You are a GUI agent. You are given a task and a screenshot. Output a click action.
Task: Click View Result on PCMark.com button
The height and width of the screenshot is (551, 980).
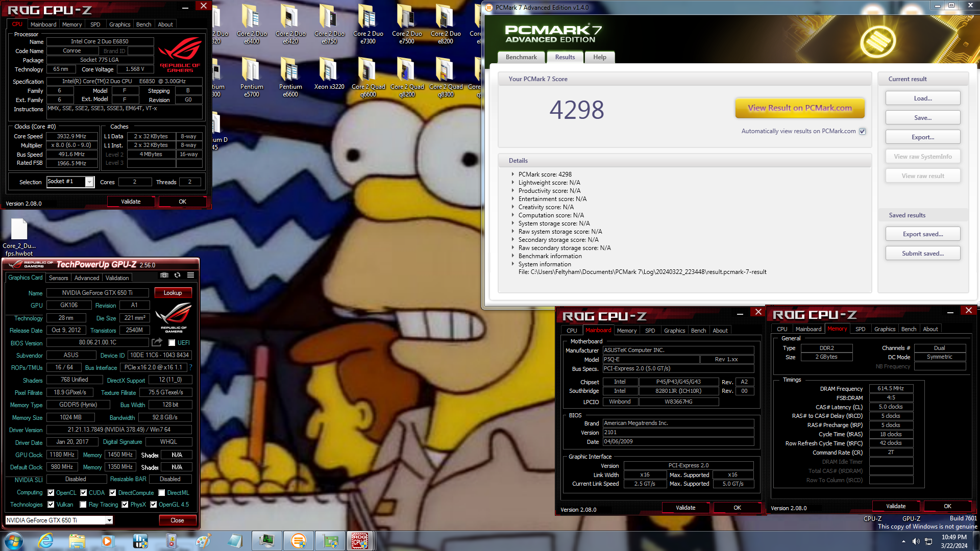point(799,108)
